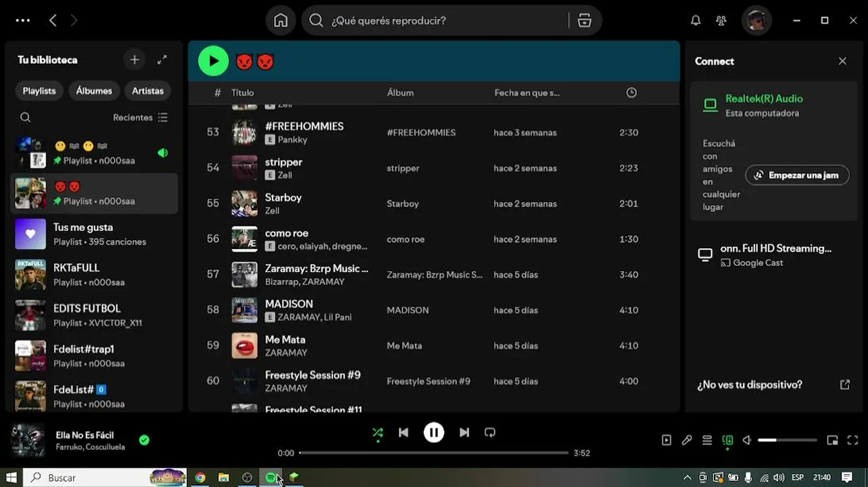The height and width of the screenshot is (487, 868).
Task: Open album link MADISON
Action: tap(408, 310)
